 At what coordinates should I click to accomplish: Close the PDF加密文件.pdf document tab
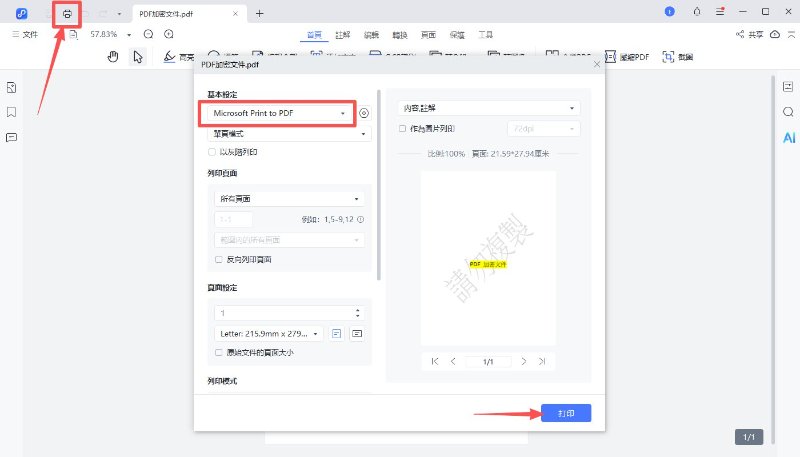[235, 14]
